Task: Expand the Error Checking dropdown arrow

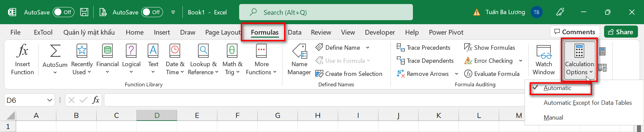Action: (x=521, y=61)
